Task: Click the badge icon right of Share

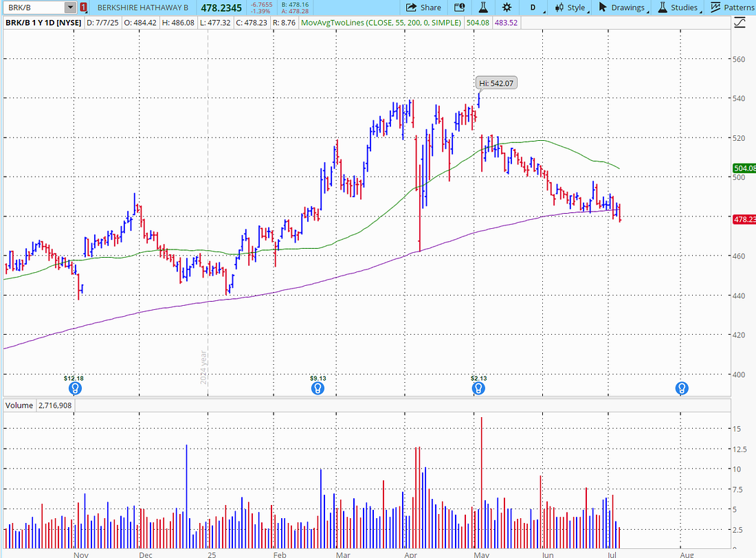Action: [460, 8]
